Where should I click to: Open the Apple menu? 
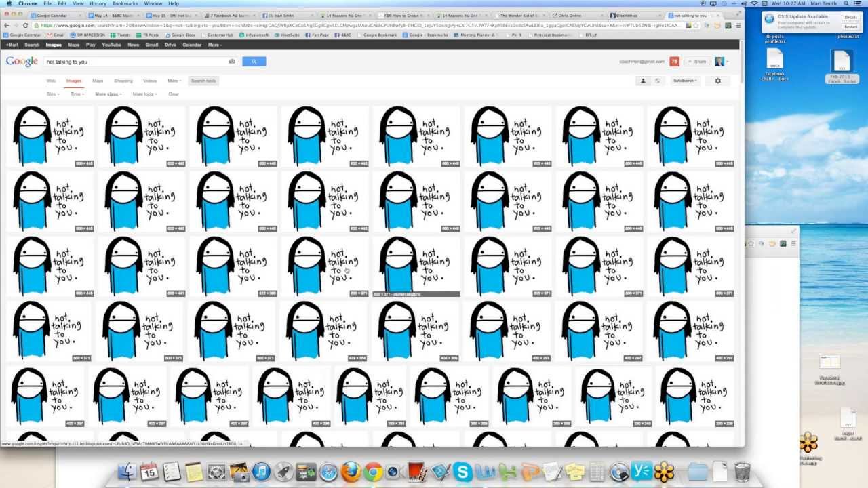click(7, 3)
